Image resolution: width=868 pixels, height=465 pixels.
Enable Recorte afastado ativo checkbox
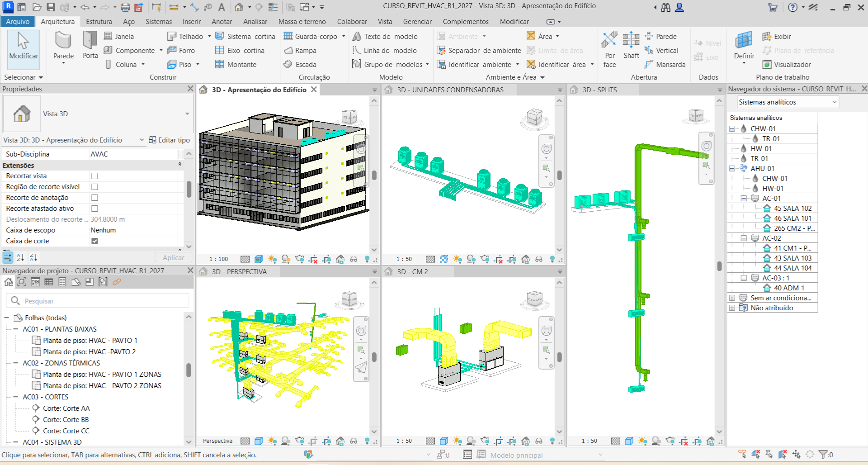click(94, 209)
